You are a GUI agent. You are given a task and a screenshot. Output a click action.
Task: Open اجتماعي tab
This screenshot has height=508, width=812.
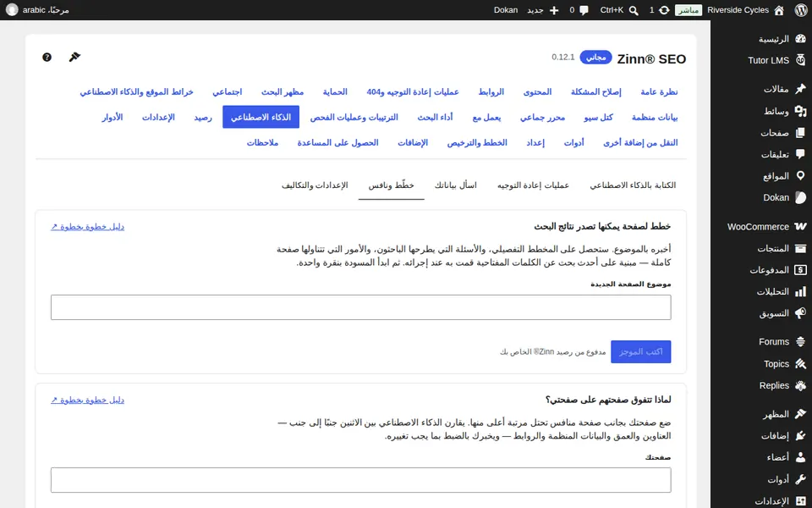point(228,91)
